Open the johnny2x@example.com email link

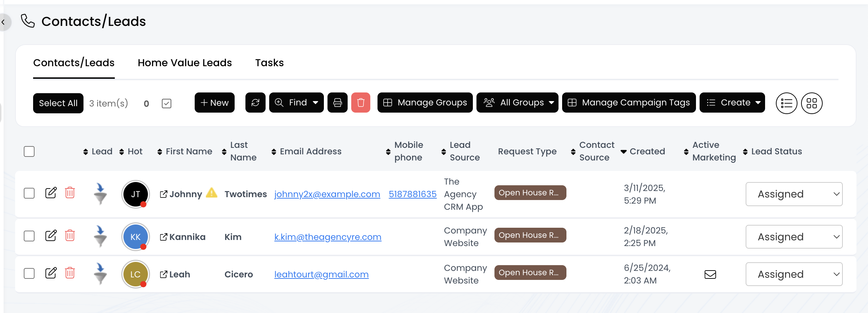tap(327, 194)
